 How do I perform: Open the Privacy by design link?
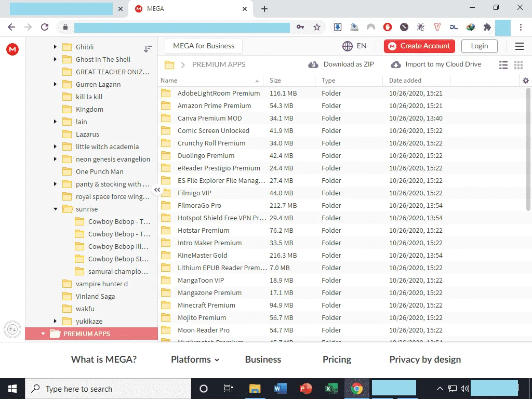pyautogui.click(x=425, y=360)
